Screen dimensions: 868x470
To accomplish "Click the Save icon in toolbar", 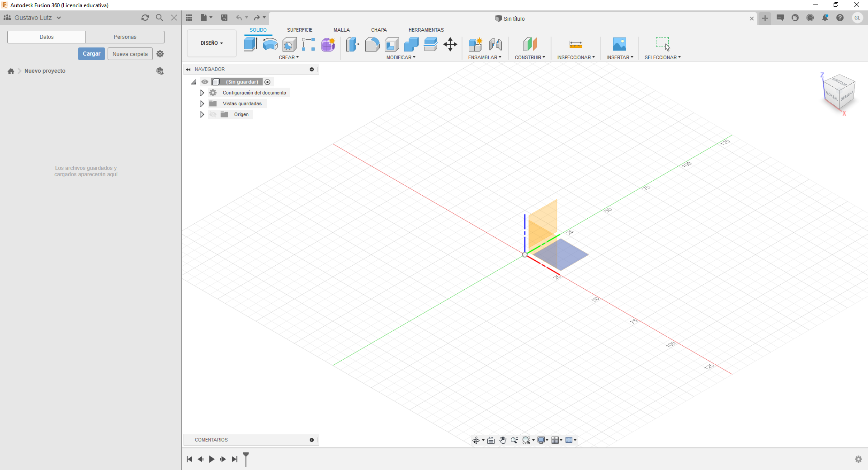I will (x=224, y=18).
